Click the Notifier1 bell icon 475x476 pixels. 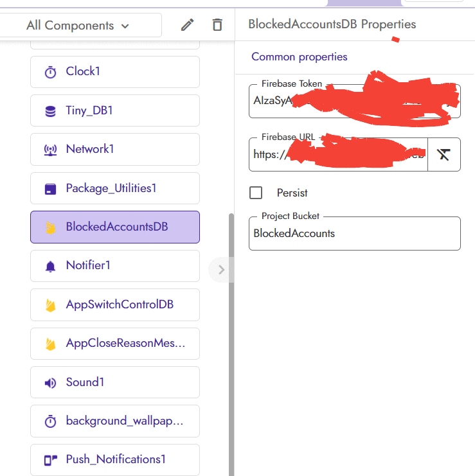pos(50,266)
